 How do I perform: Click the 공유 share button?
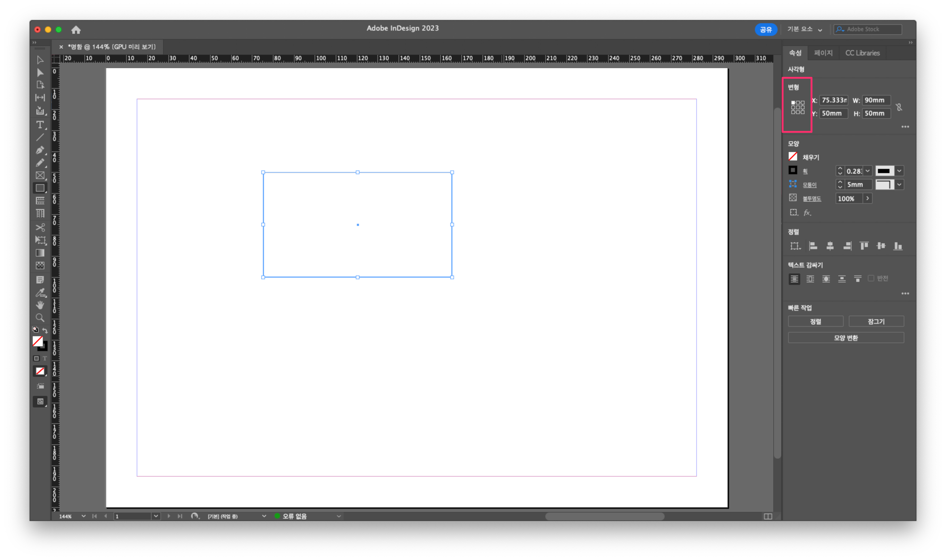[766, 30]
